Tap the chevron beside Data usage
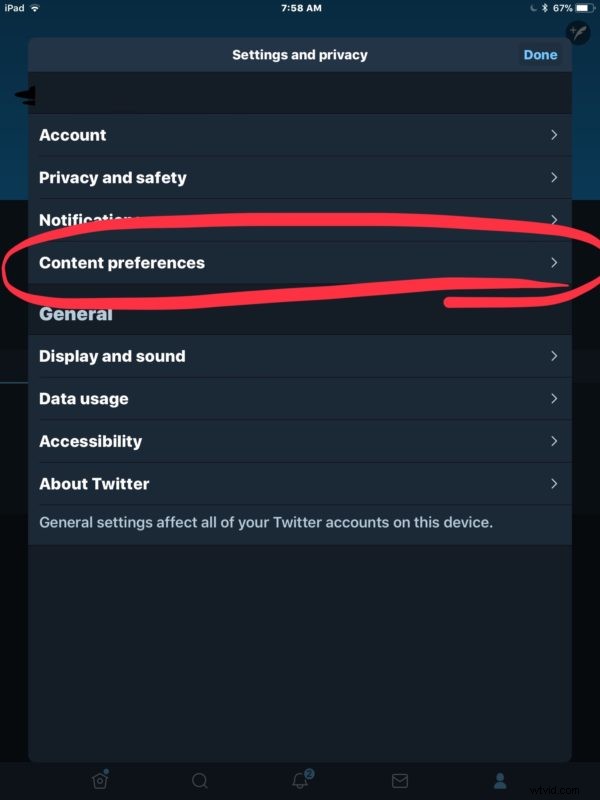 (553, 398)
